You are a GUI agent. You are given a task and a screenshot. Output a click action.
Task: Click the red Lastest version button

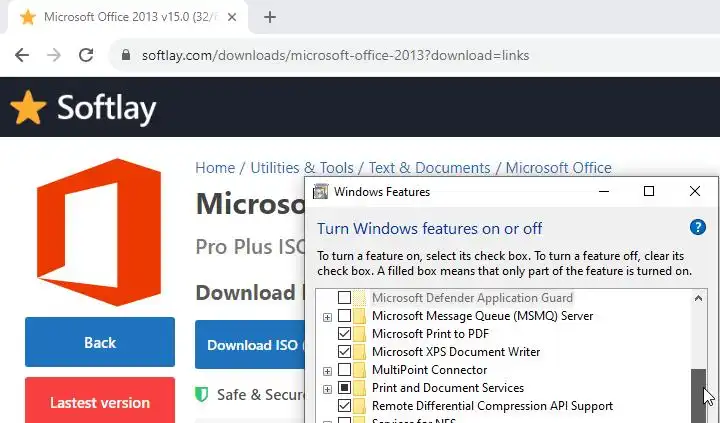tap(100, 400)
